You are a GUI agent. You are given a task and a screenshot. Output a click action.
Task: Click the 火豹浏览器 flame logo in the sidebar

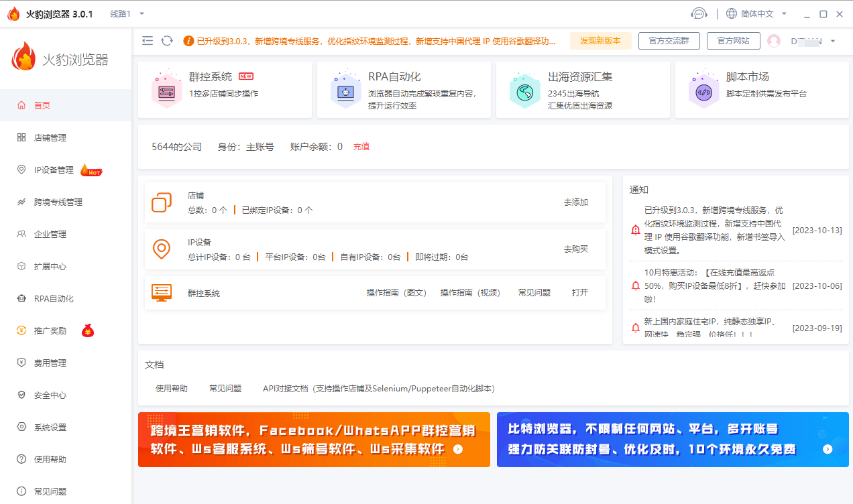[x=23, y=57]
